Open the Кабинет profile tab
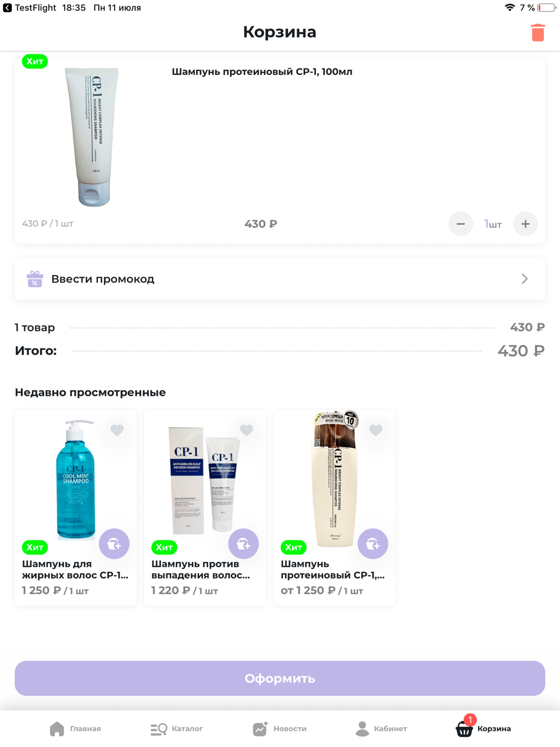Viewport: 560px width, 747px height. (x=381, y=729)
